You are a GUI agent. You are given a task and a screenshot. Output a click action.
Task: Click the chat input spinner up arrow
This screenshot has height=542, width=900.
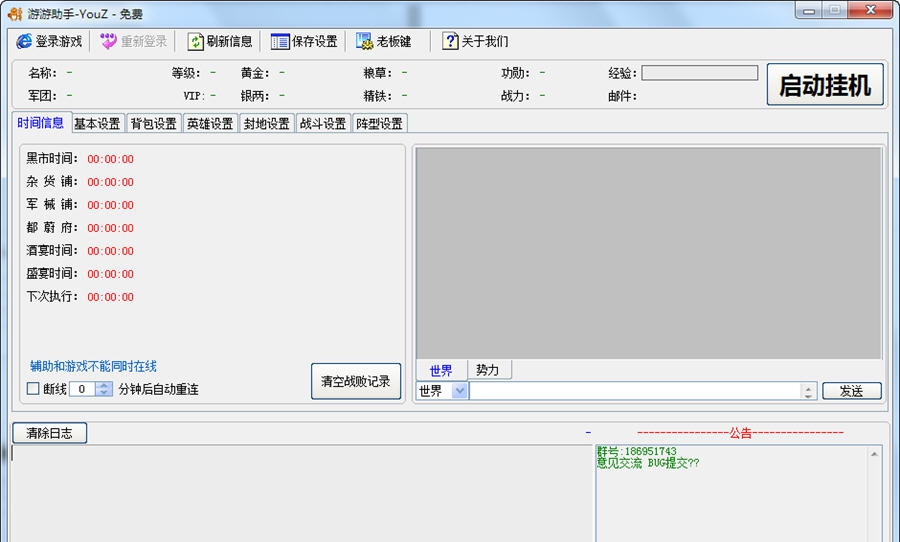tap(808, 388)
